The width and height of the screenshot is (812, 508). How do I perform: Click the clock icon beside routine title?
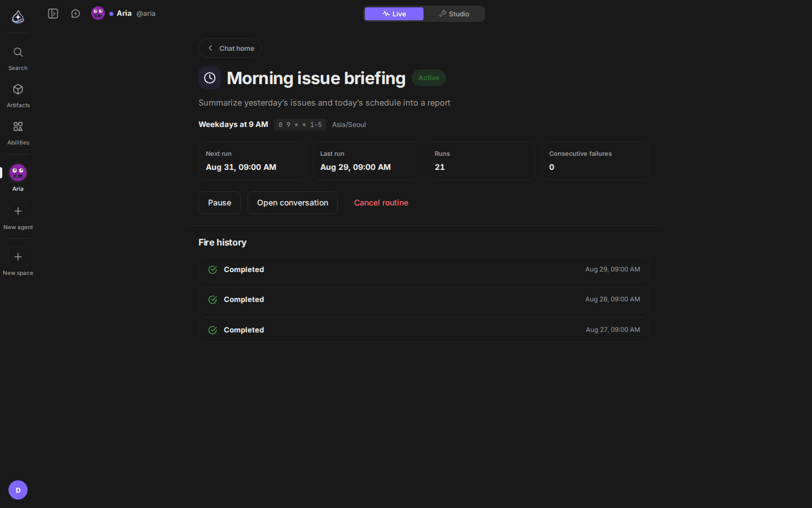pyautogui.click(x=210, y=78)
